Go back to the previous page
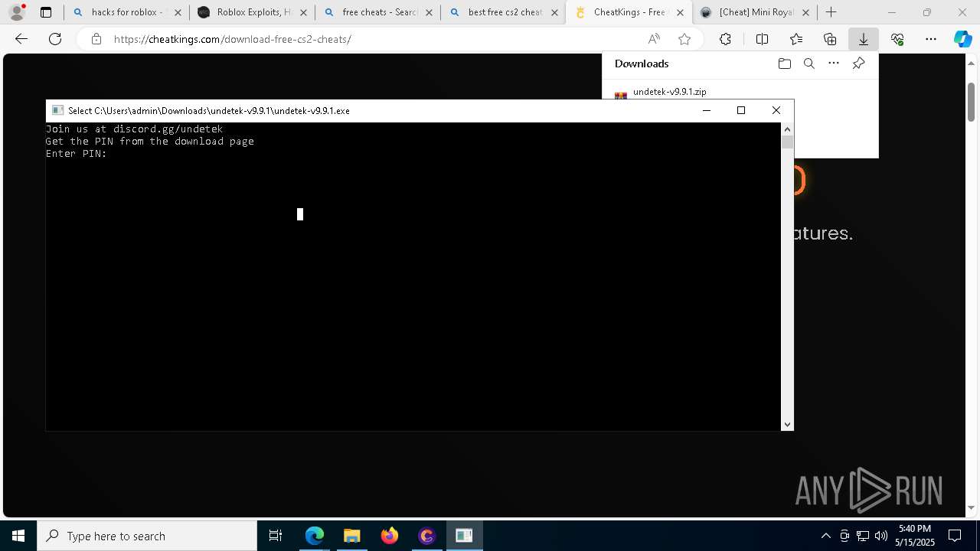This screenshot has height=551, width=980. coord(21,39)
